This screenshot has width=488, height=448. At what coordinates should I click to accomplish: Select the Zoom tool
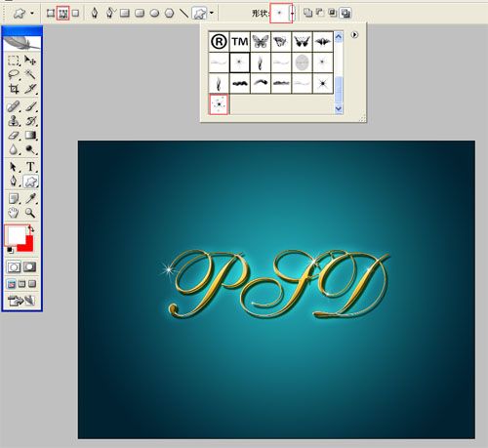(x=30, y=213)
